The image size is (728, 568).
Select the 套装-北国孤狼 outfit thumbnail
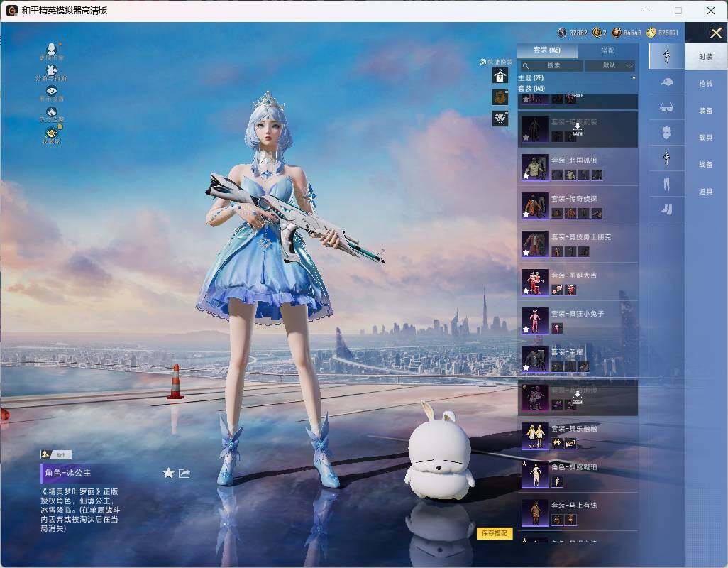pyautogui.click(x=535, y=167)
